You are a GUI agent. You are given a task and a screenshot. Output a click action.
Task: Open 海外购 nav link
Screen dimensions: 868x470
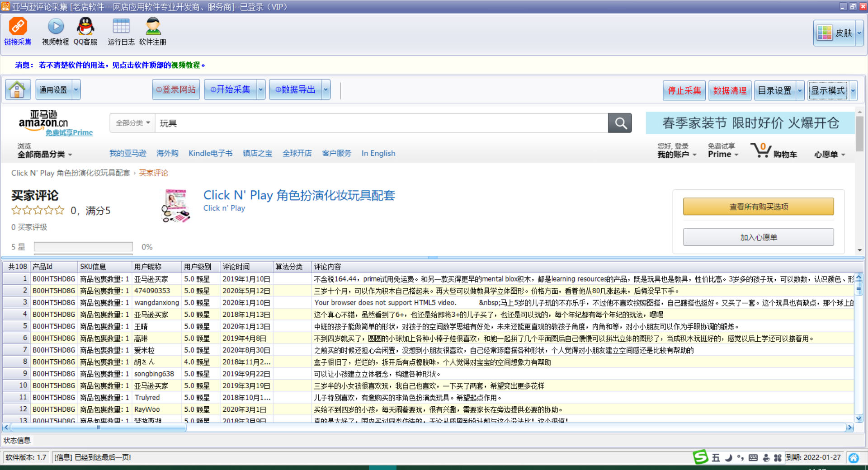(x=167, y=153)
